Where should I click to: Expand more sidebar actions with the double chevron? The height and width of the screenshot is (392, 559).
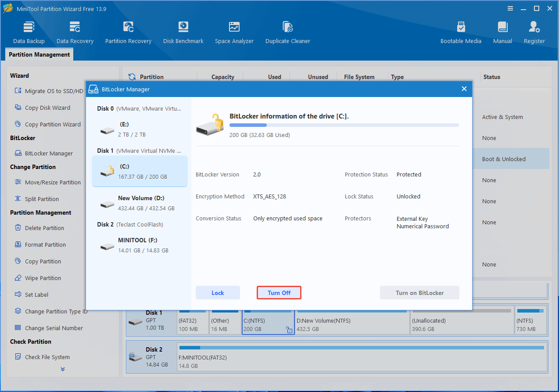[63, 369]
